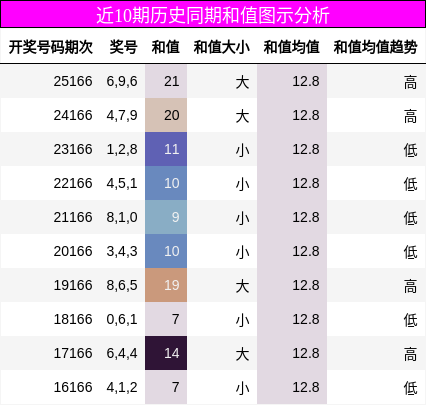Click trend 低 in row 23166
The image size is (426, 405).
(410, 150)
